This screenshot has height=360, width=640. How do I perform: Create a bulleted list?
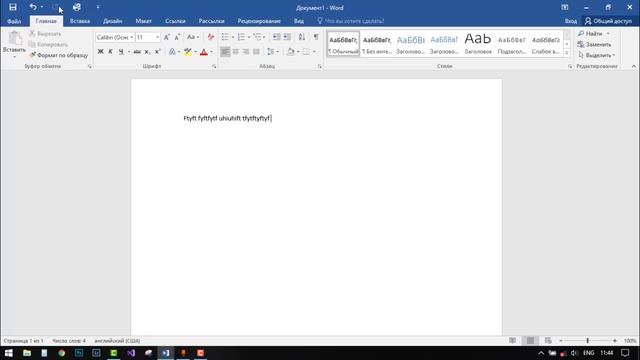225,37
